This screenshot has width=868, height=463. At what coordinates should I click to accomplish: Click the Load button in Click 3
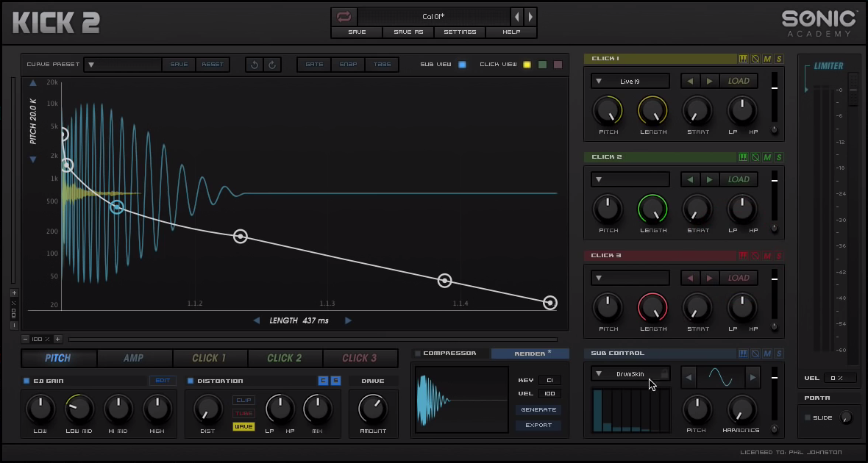(739, 278)
